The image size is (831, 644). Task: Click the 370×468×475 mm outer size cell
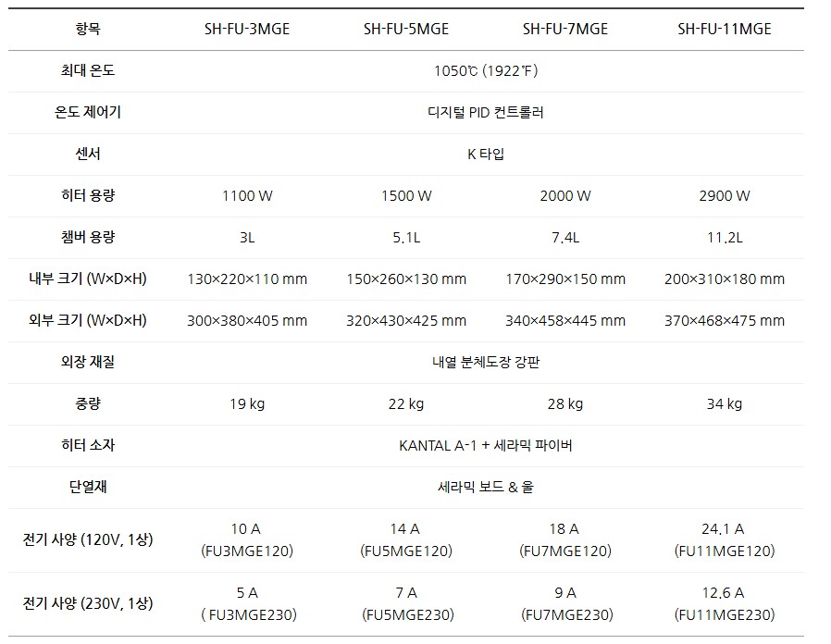pos(724,320)
